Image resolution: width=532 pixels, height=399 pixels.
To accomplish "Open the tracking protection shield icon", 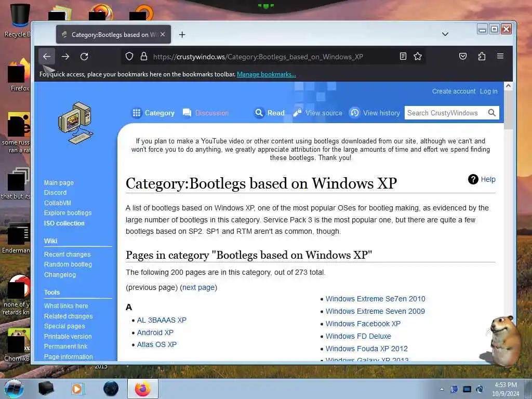I will [x=129, y=56].
